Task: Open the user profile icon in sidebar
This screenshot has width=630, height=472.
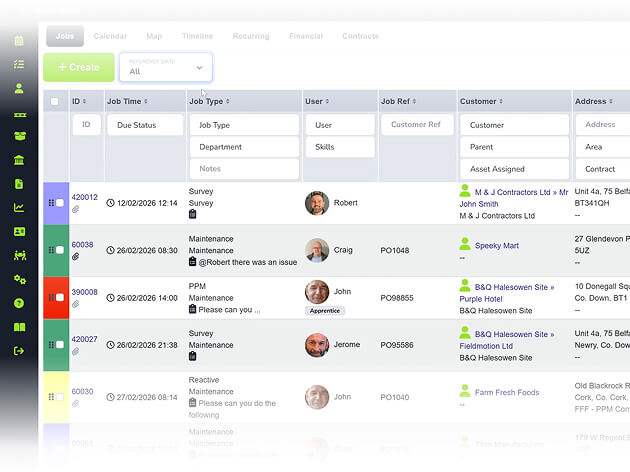Action: pos(19,88)
